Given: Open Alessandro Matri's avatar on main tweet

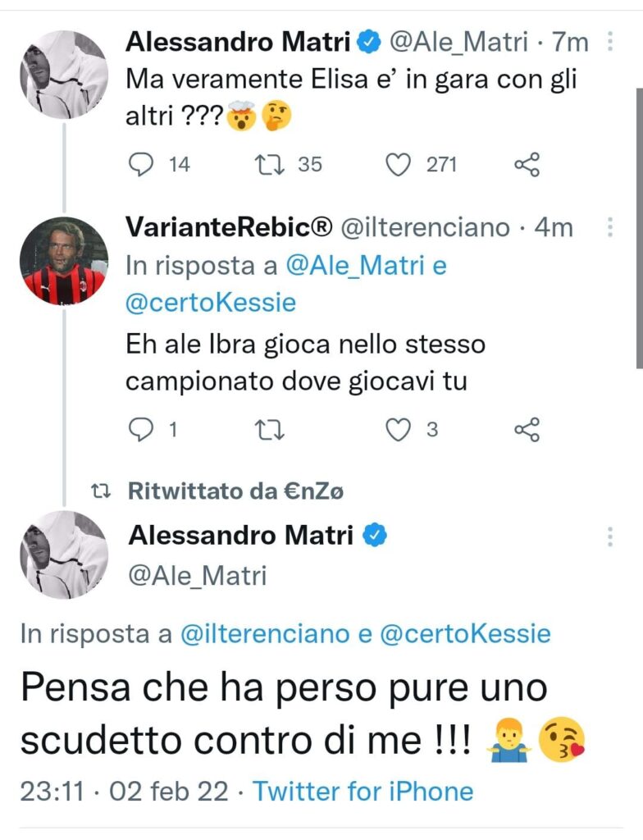Looking at the screenshot, I should click(63, 555).
